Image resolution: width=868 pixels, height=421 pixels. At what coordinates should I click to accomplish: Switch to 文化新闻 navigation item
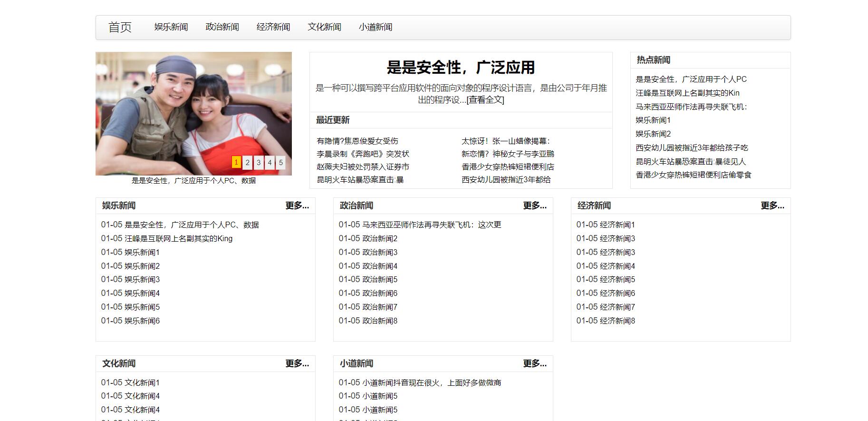point(324,27)
